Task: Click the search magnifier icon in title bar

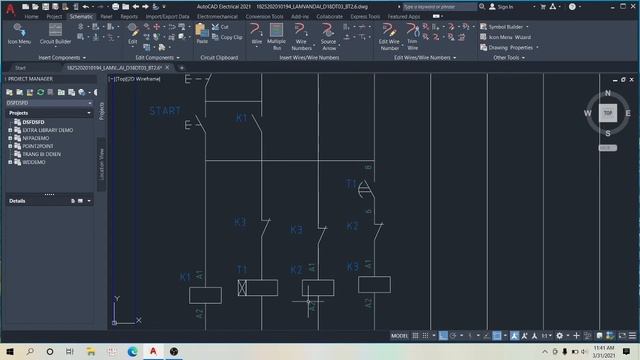Action: click(482, 7)
